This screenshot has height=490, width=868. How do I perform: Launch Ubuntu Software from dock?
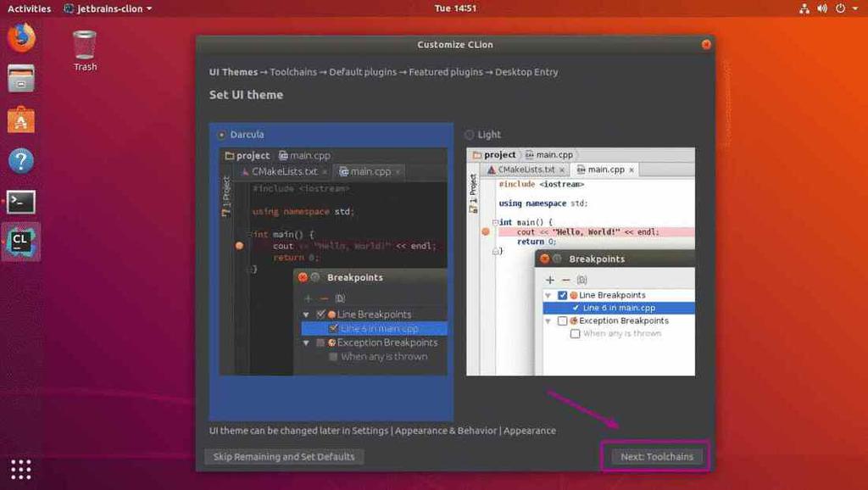click(21, 120)
